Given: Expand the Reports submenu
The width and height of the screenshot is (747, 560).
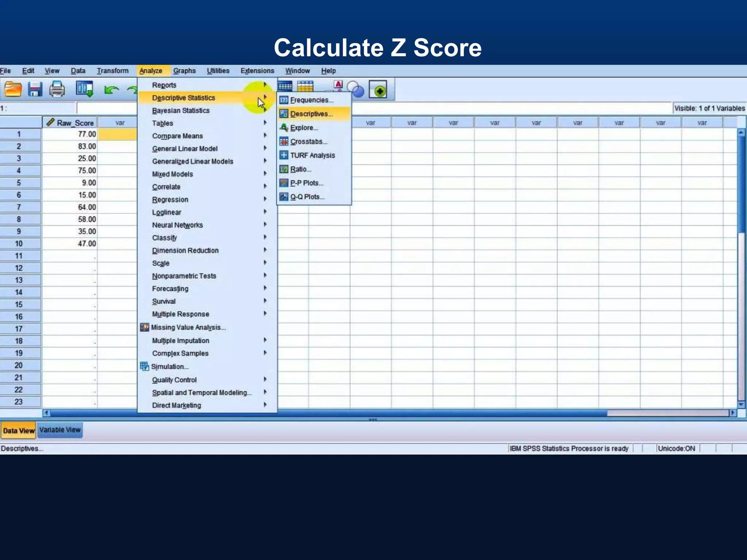Looking at the screenshot, I should tap(207, 85).
